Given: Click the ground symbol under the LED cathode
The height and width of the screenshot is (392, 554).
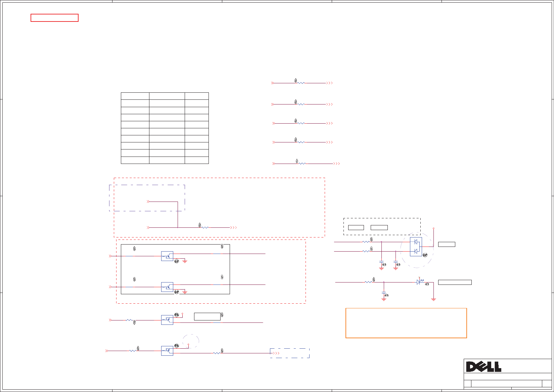Looking at the screenshot, I should (433, 299).
